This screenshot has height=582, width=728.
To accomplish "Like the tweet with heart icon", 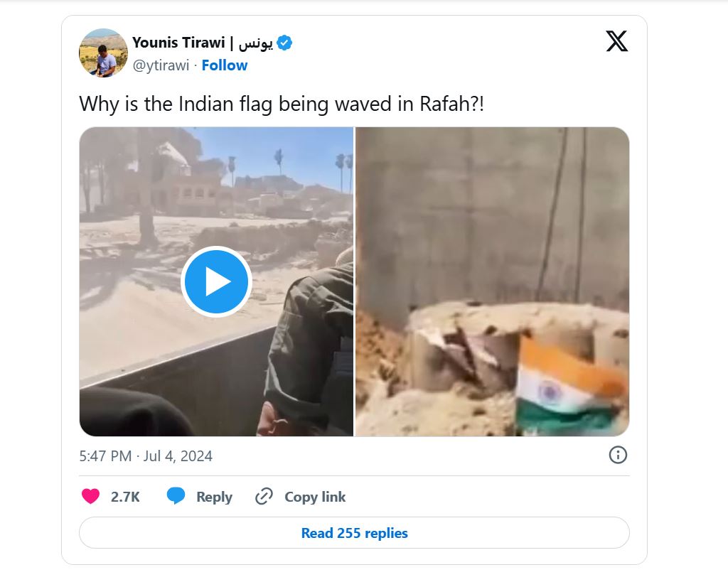I will click(x=90, y=496).
